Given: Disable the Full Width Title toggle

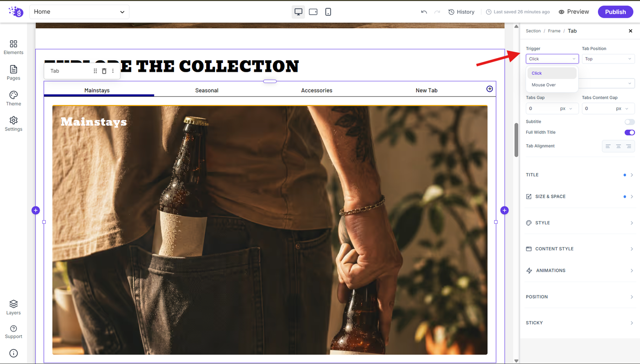Looking at the screenshot, I should (x=629, y=132).
